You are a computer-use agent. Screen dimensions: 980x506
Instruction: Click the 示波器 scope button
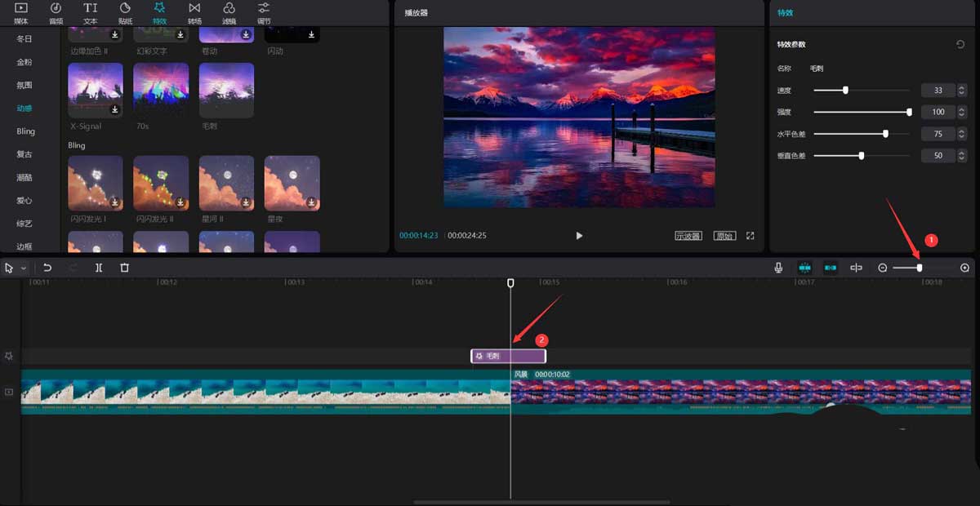coord(688,236)
